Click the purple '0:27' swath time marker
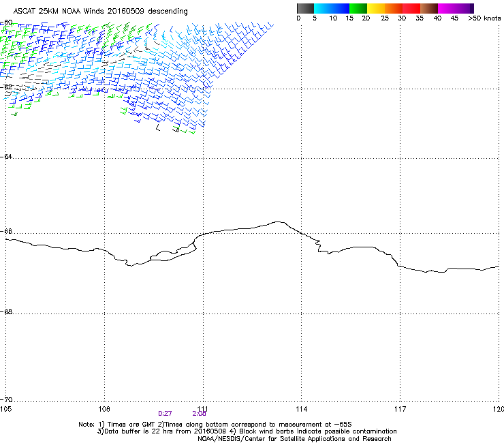The width and height of the screenshot is (504, 443). pyautogui.click(x=165, y=414)
